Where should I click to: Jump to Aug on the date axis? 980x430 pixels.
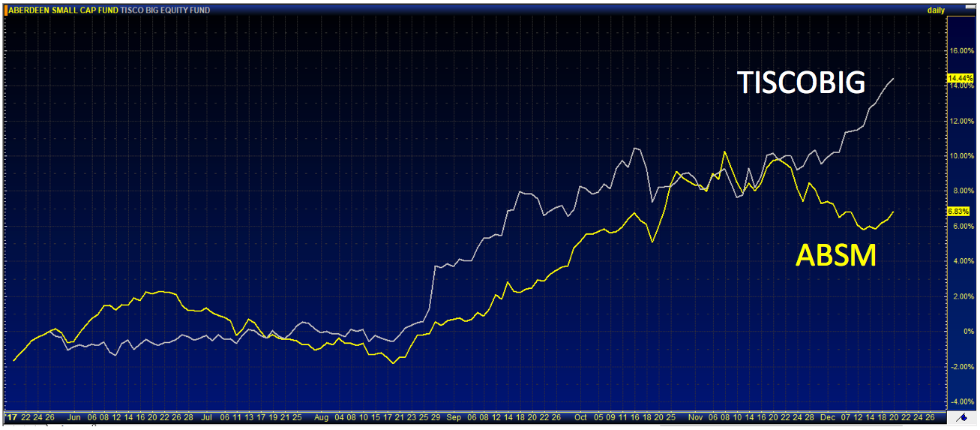coord(322,416)
